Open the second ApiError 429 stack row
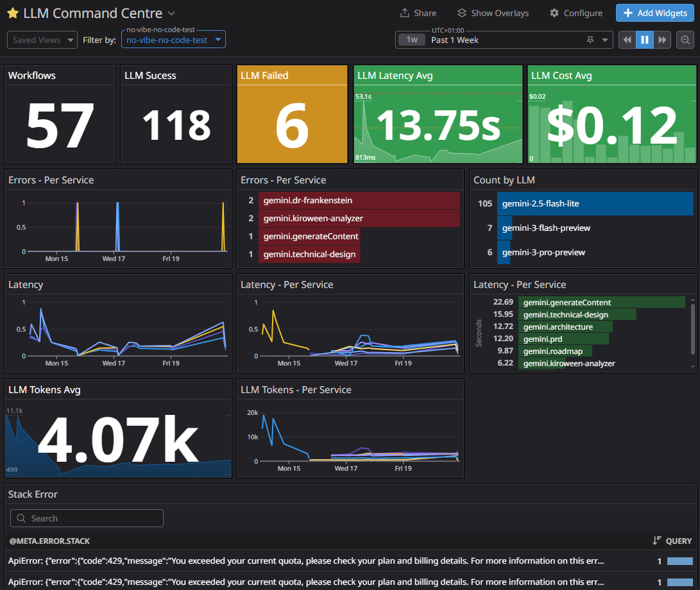Screen dimensions: 700x590 point(350,582)
